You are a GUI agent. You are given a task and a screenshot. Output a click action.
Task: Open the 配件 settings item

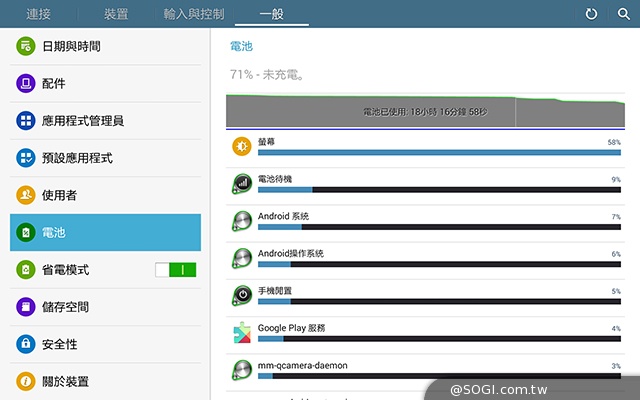tap(105, 84)
